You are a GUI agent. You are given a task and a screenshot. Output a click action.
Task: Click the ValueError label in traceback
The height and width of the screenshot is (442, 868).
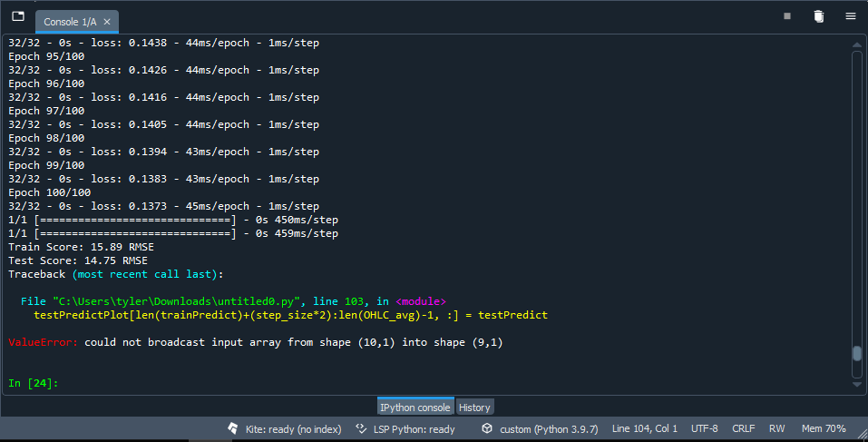tap(44, 342)
